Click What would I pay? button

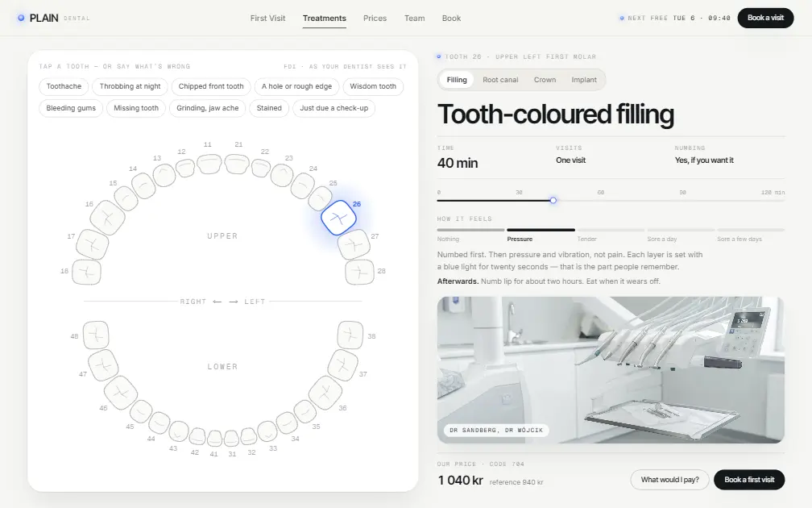point(669,480)
